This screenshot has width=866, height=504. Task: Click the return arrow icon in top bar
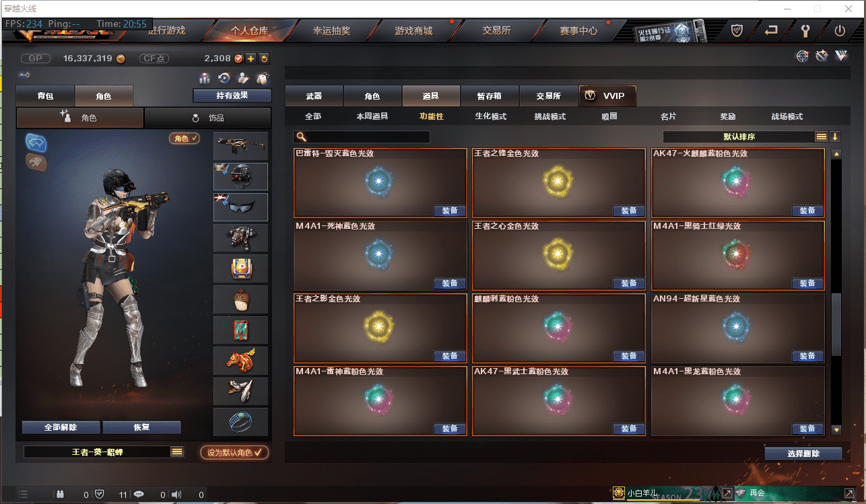point(771,31)
